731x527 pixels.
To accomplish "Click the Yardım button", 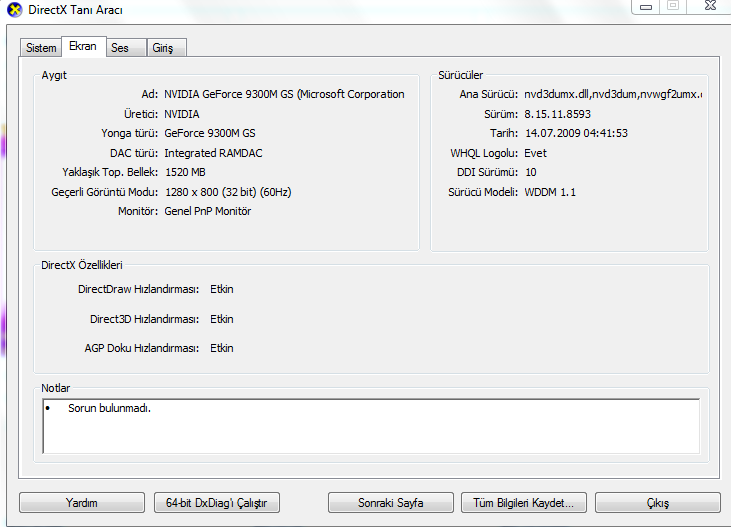I will pos(82,503).
